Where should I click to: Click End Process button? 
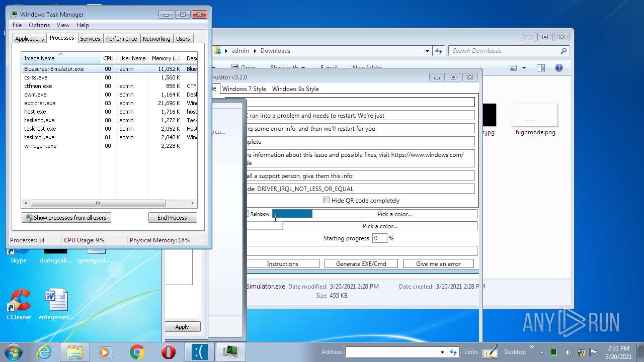173,218
